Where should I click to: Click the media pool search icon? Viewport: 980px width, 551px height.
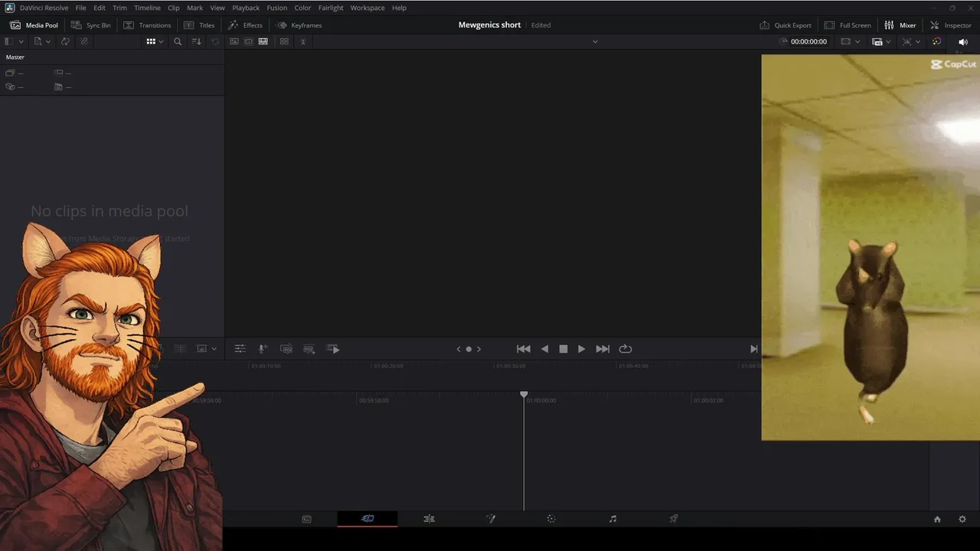pos(178,41)
